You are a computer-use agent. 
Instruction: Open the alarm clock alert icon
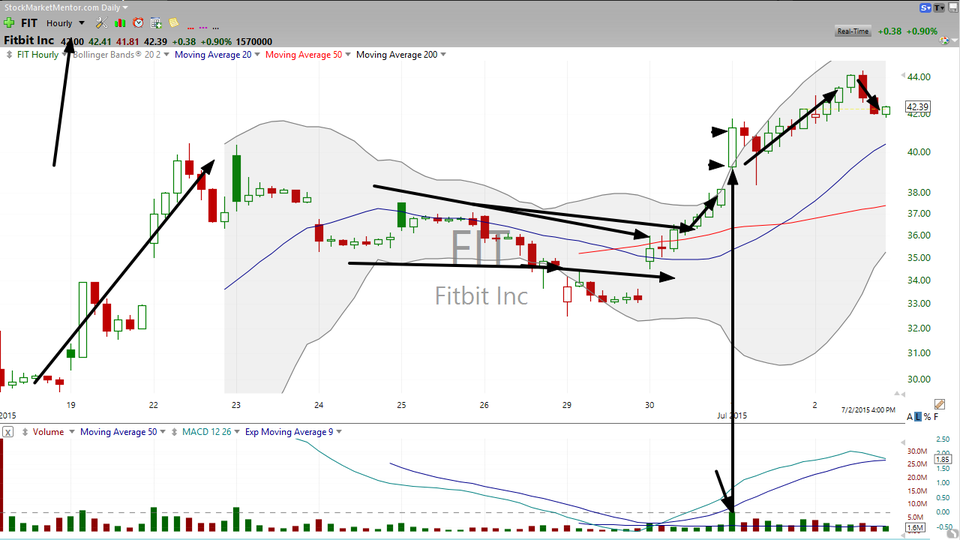(x=138, y=23)
